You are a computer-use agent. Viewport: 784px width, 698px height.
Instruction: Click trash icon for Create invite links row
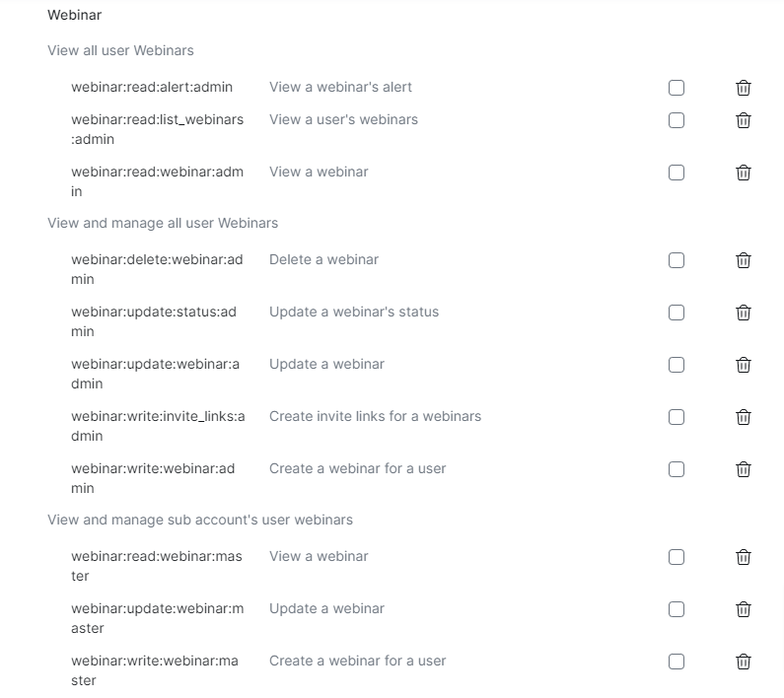pyautogui.click(x=744, y=417)
